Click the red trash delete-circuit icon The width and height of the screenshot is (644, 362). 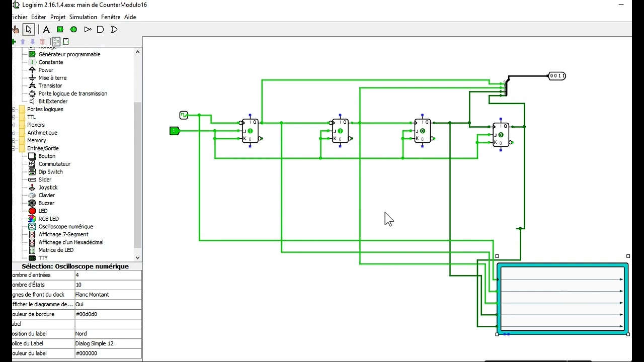pos(43,42)
